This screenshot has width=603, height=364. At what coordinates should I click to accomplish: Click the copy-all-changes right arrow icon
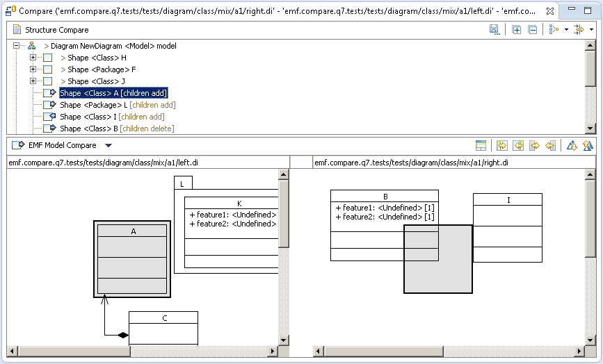coord(534,145)
